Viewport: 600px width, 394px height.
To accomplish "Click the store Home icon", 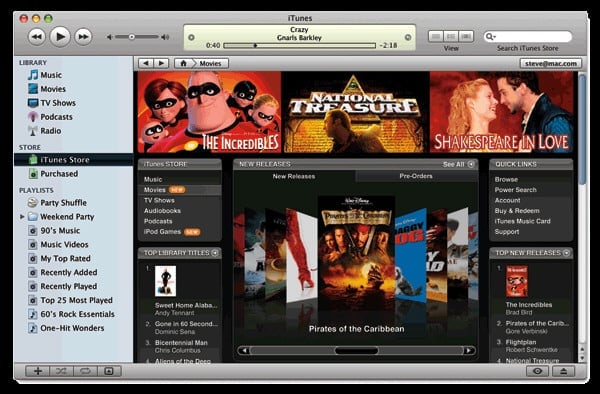I will 183,63.
